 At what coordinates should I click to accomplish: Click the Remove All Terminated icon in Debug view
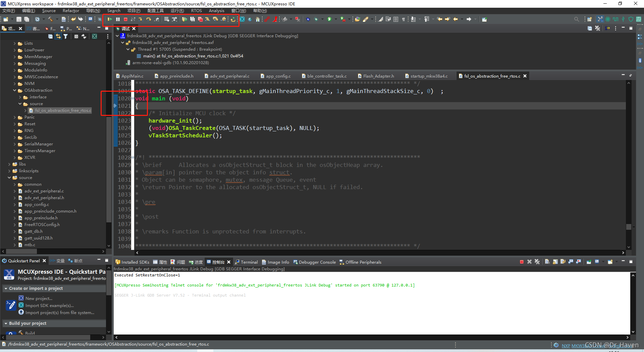pyautogui.click(x=597, y=29)
